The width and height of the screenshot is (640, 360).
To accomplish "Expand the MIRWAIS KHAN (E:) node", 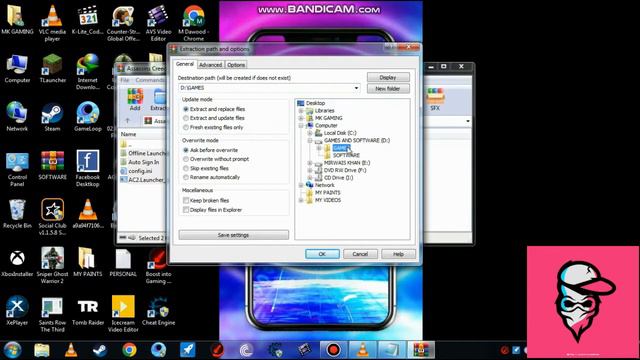I will (310, 163).
